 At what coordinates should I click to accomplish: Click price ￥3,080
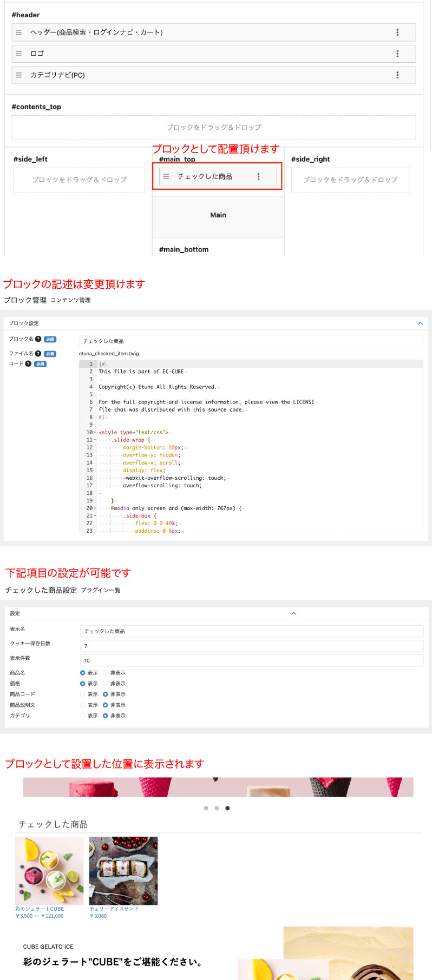[98, 916]
